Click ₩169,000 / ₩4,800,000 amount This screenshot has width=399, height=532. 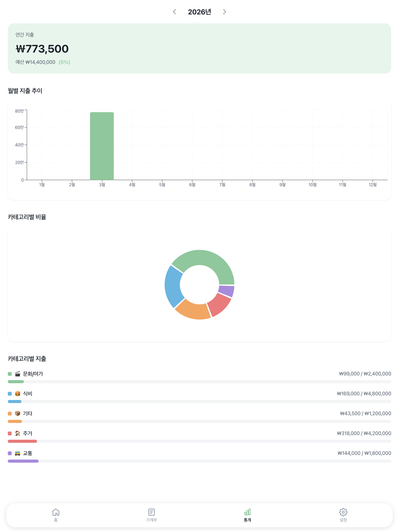pos(364,394)
